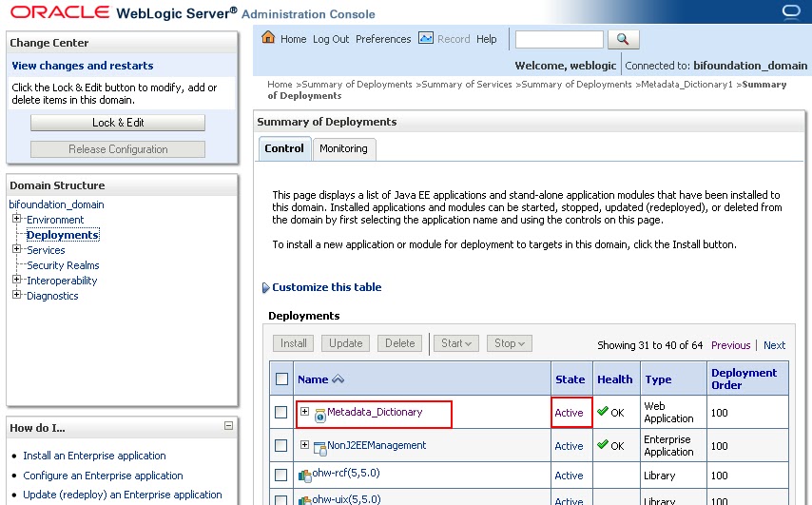Open the Start dropdown button
Image resolution: width=812 pixels, height=505 pixels.
tap(456, 343)
